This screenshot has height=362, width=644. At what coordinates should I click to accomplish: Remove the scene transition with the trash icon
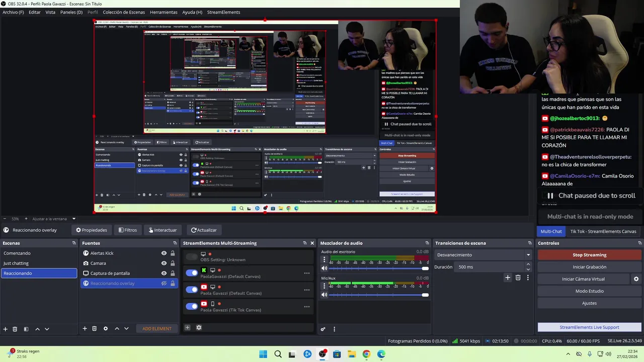[518, 278]
